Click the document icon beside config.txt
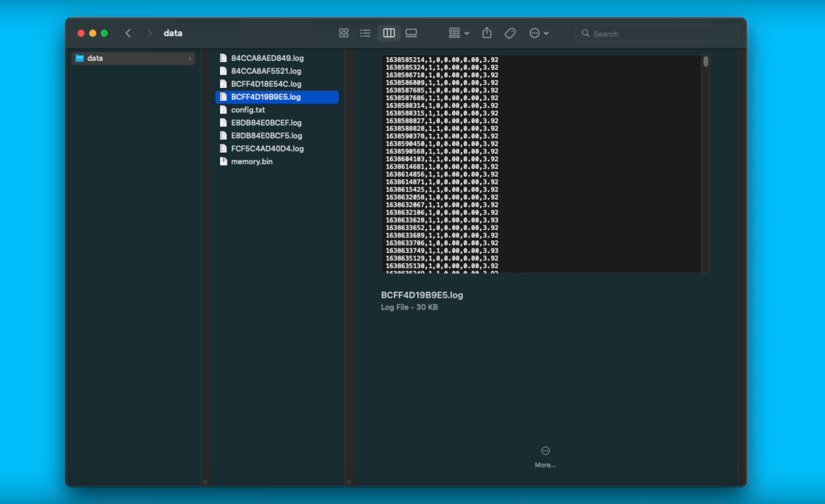 pyautogui.click(x=223, y=110)
